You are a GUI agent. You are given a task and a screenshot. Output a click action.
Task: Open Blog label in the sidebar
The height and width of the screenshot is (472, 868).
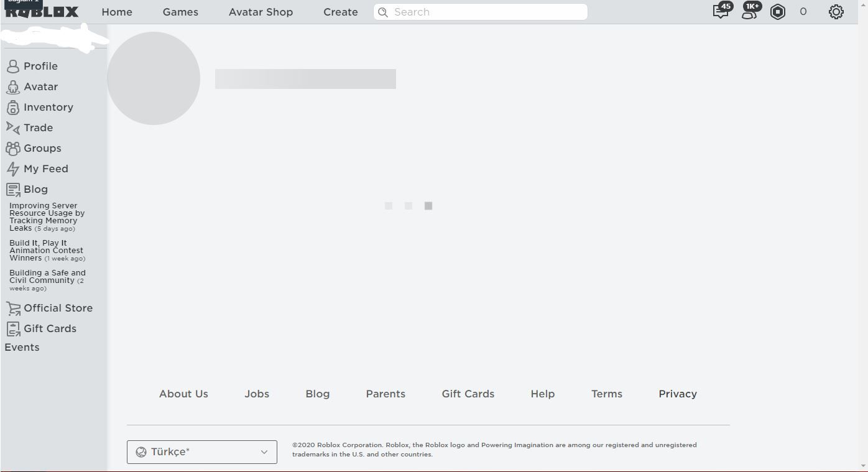(x=35, y=189)
